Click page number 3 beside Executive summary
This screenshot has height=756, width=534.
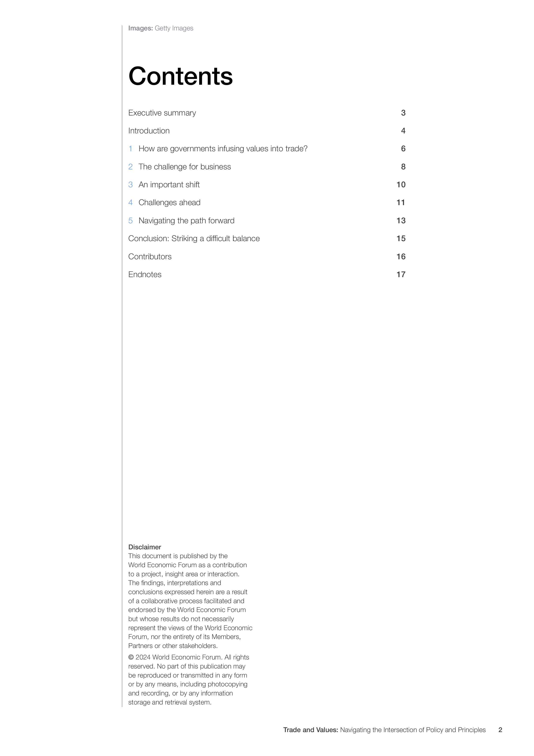pyautogui.click(x=403, y=113)
